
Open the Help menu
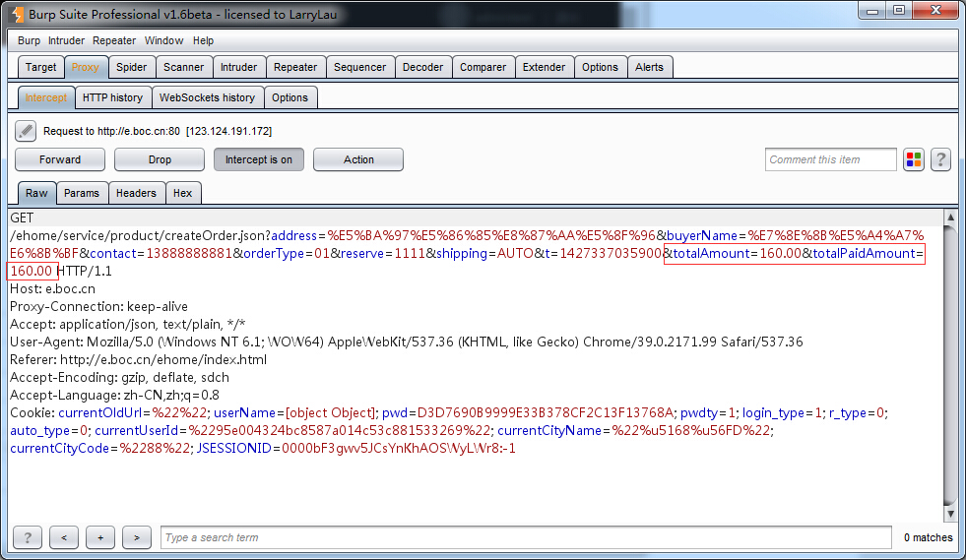pyautogui.click(x=203, y=40)
